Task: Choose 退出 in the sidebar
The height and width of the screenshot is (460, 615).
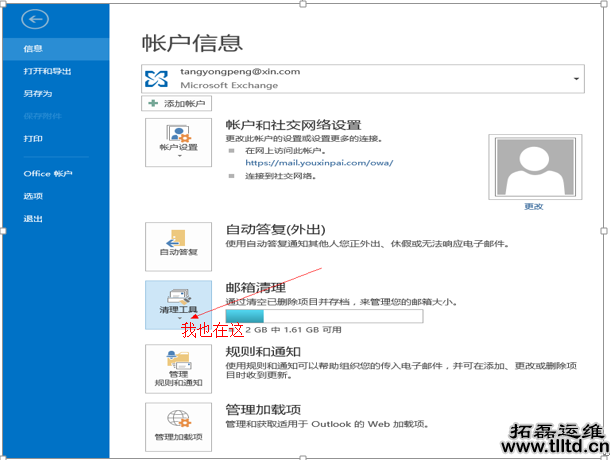Action: click(33, 219)
